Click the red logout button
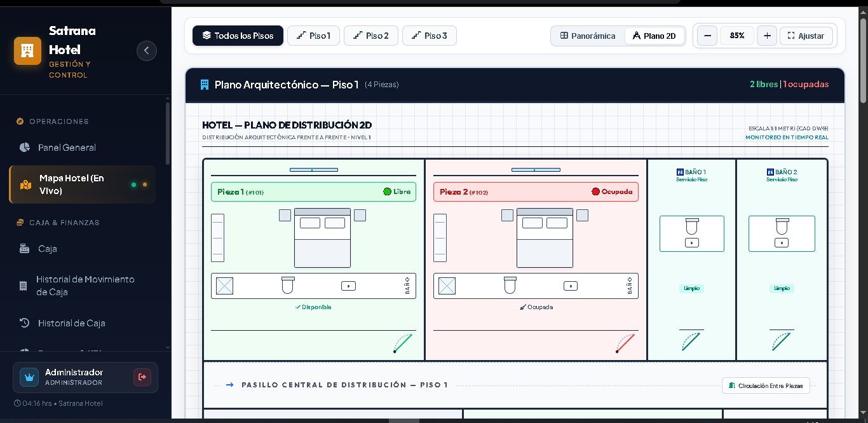Viewport: 868px width, 423px height. pyautogui.click(x=142, y=377)
